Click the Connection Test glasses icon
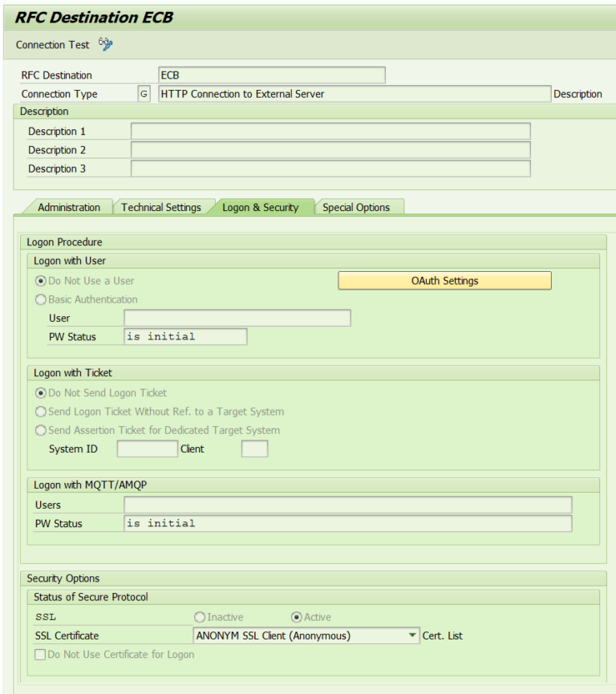Viewport: 616px width, 694px height. (x=106, y=44)
